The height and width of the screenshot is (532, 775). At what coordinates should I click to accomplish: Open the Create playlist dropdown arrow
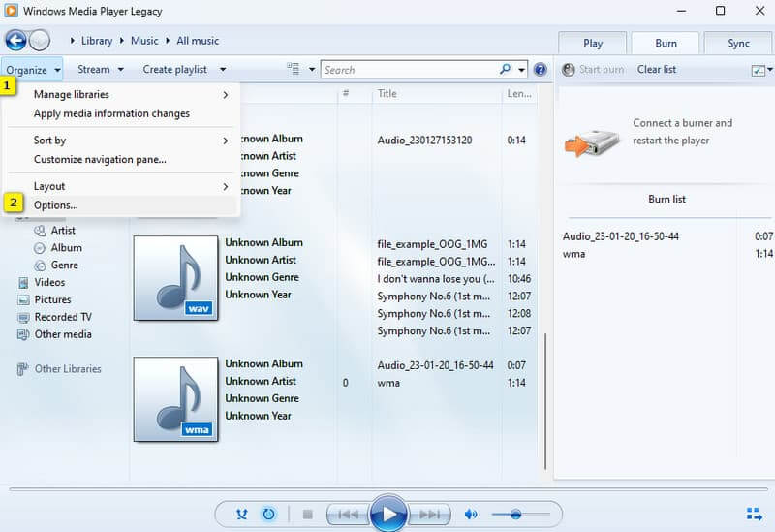tap(223, 70)
